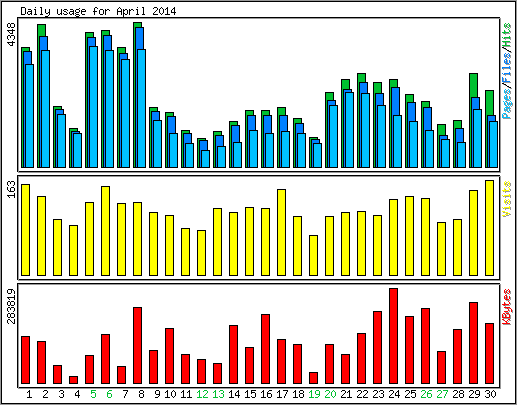Select the red KBytes bar for day 29

click(473, 343)
